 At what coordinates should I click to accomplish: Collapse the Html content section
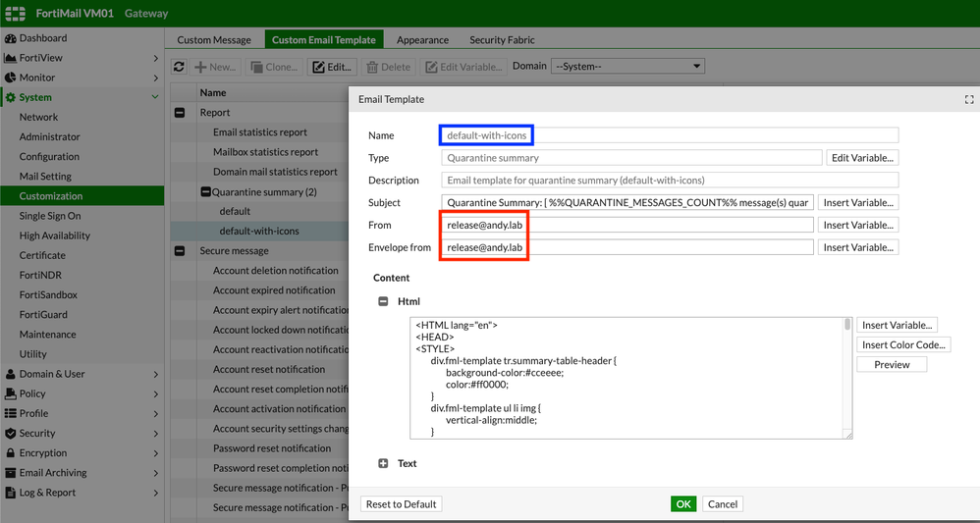pyautogui.click(x=383, y=301)
